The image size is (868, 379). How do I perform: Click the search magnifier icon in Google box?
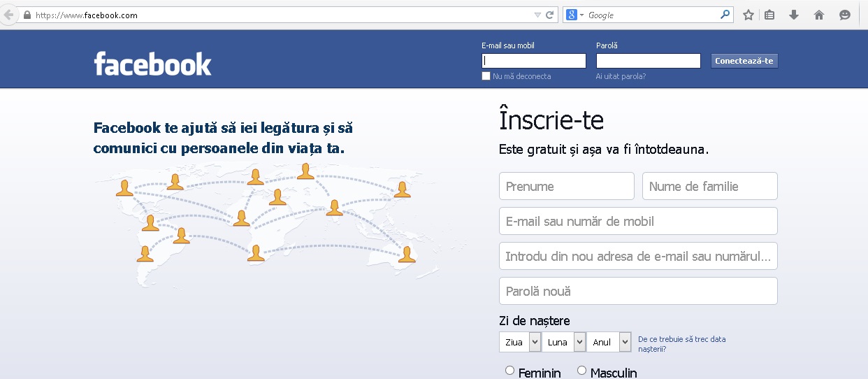pos(725,15)
